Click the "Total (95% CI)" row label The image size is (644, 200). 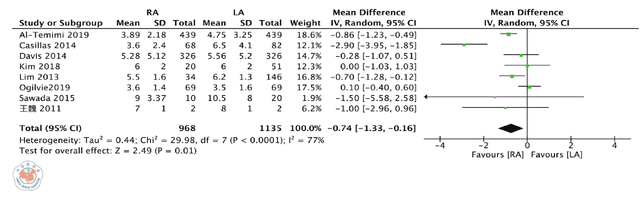(x=50, y=128)
